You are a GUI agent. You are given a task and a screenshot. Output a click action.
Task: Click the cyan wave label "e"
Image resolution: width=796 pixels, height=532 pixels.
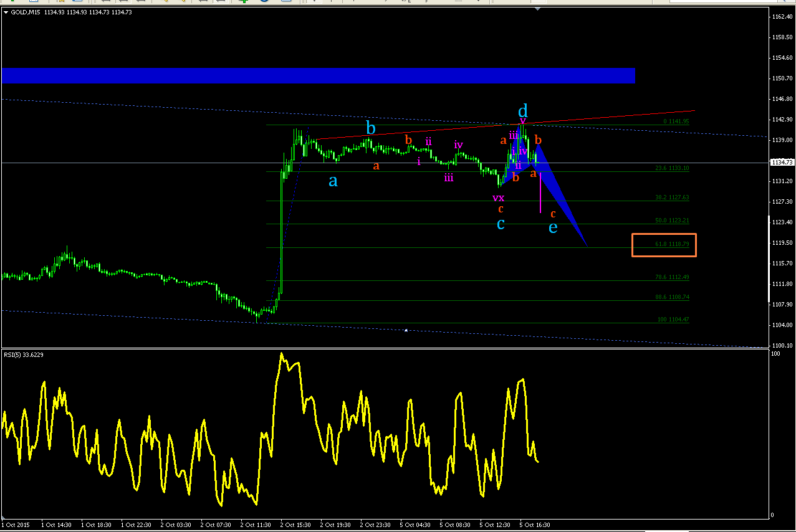tap(552, 227)
